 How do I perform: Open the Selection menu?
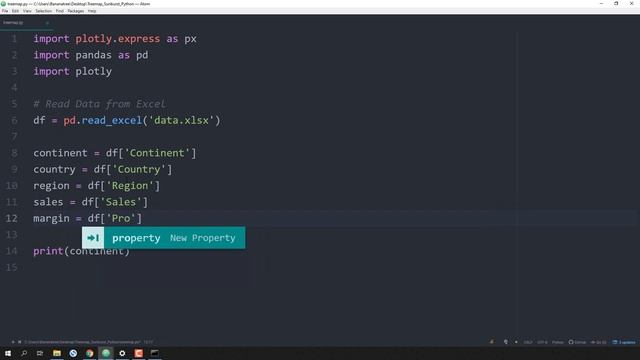tap(44, 11)
